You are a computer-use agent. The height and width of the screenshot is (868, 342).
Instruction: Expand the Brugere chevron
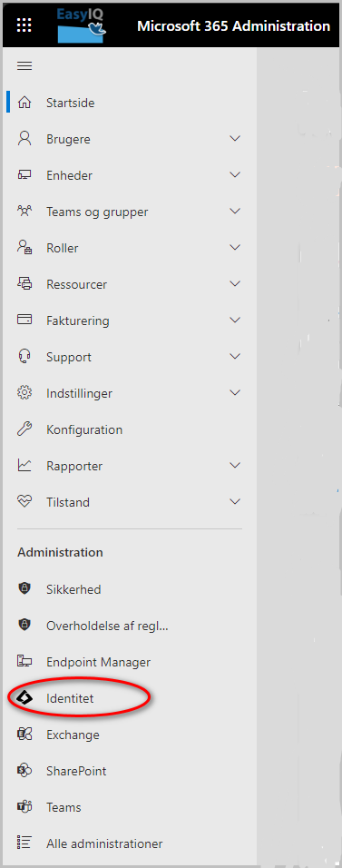[235, 139]
